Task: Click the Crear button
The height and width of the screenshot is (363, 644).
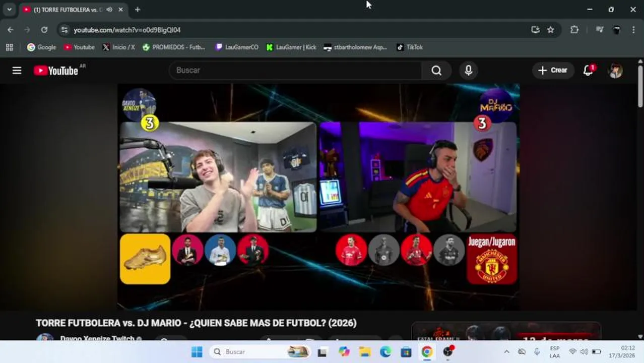Action: point(553,71)
